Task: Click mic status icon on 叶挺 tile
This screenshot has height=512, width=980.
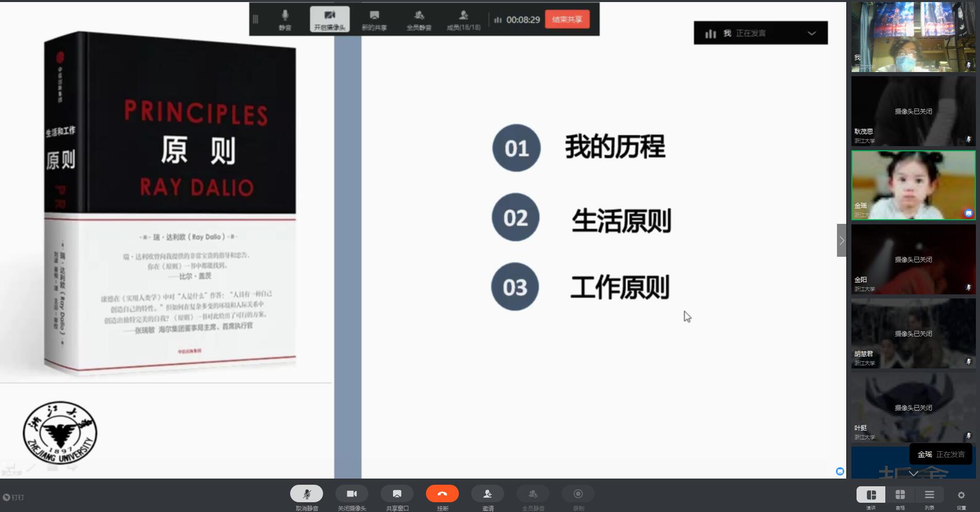Action: coord(969,436)
